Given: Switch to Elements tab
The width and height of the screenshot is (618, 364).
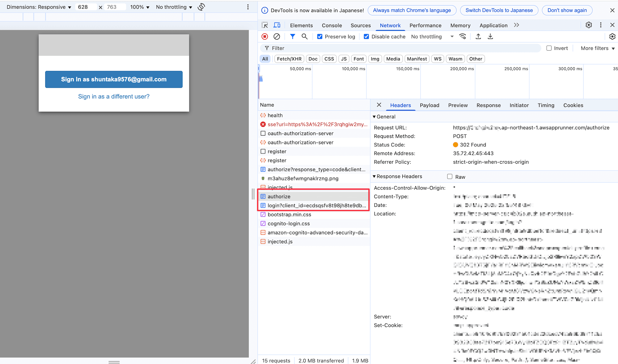Looking at the screenshot, I should point(301,25).
